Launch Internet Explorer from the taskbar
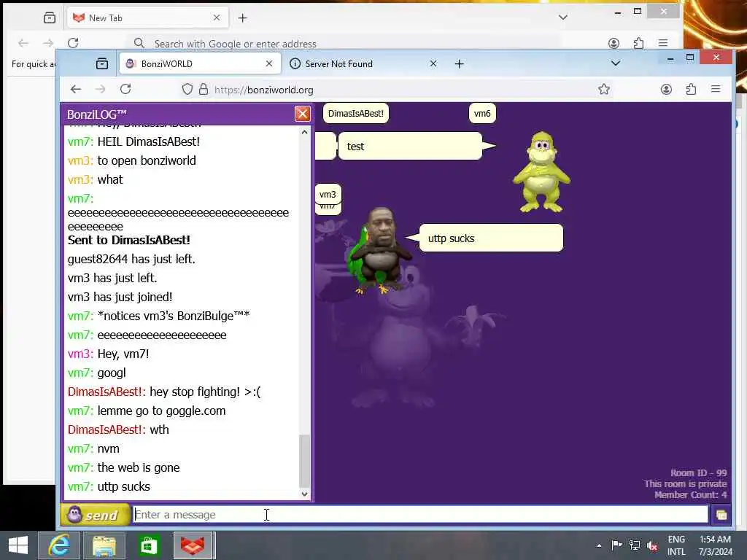Image resolution: width=747 pixels, height=560 pixels. click(x=59, y=545)
